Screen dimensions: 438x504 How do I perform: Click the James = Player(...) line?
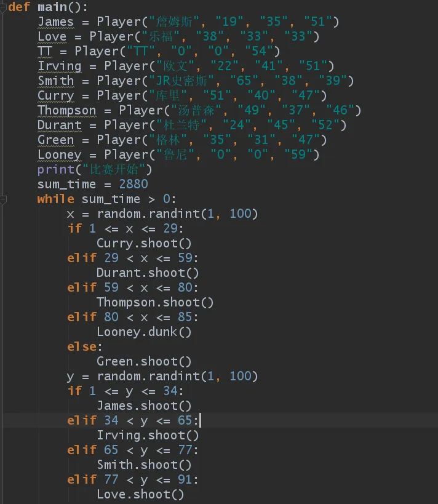coord(188,22)
